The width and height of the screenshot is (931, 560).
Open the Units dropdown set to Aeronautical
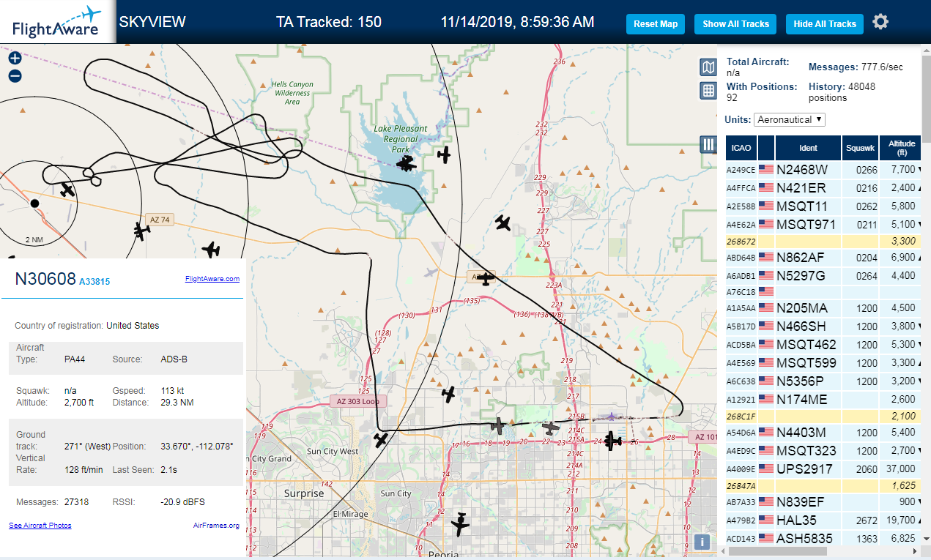click(790, 119)
